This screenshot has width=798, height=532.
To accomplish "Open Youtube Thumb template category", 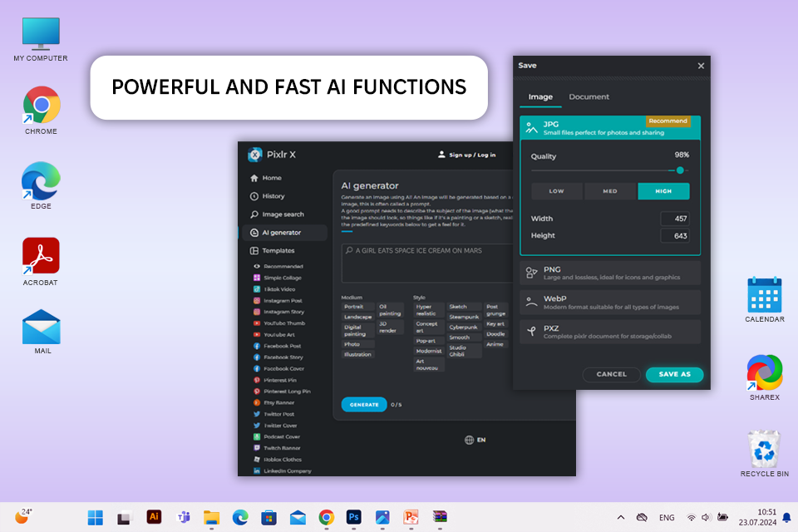I will tap(279, 323).
